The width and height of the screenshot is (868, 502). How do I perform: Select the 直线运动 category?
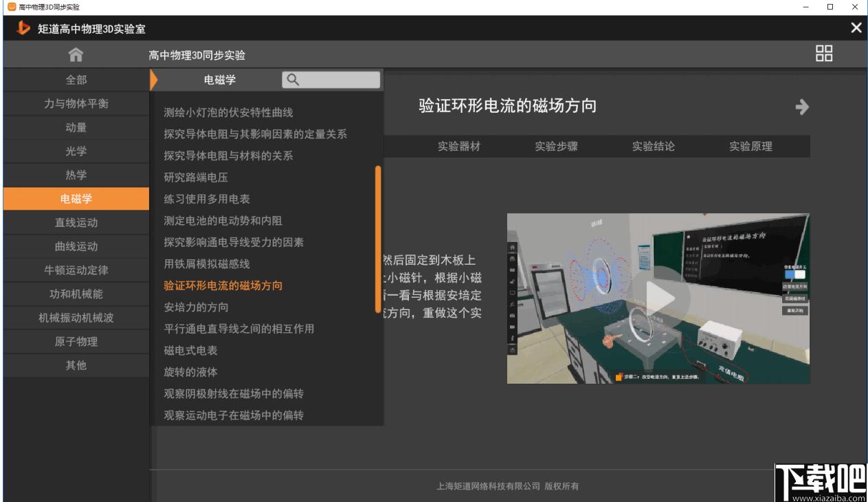76,223
